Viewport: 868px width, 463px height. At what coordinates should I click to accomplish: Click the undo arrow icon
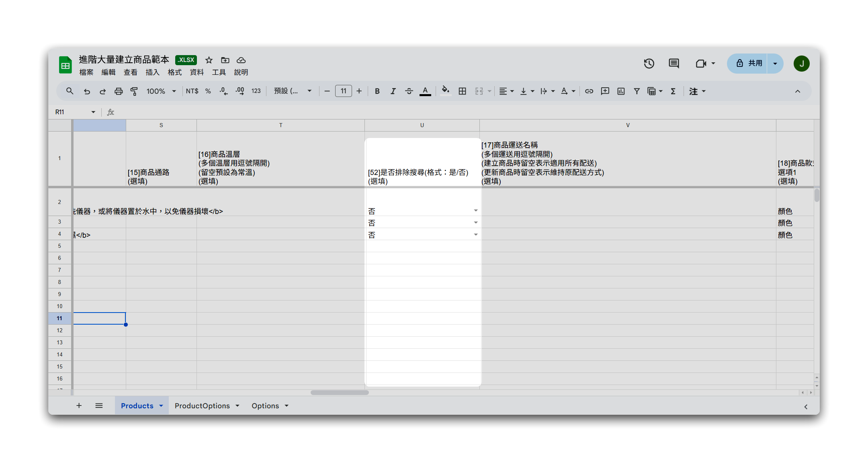(x=87, y=91)
